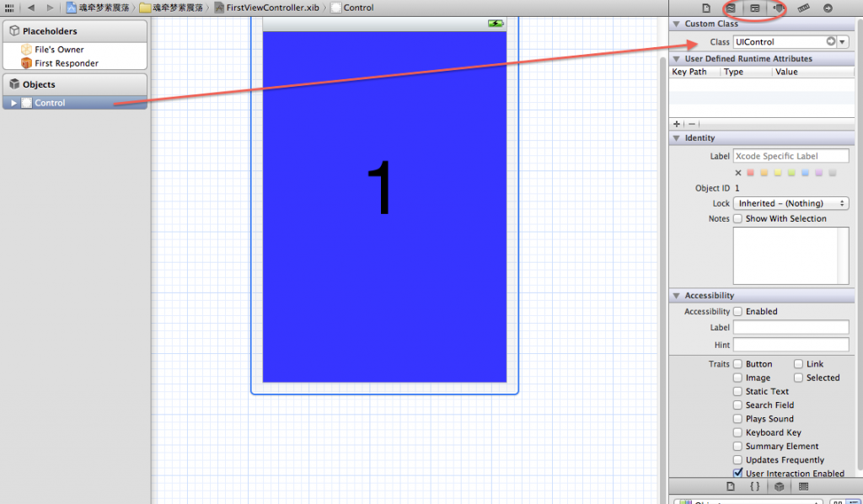Click the Accessibility Hint field
The height and width of the screenshot is (504, 863).
pos(791,345)
